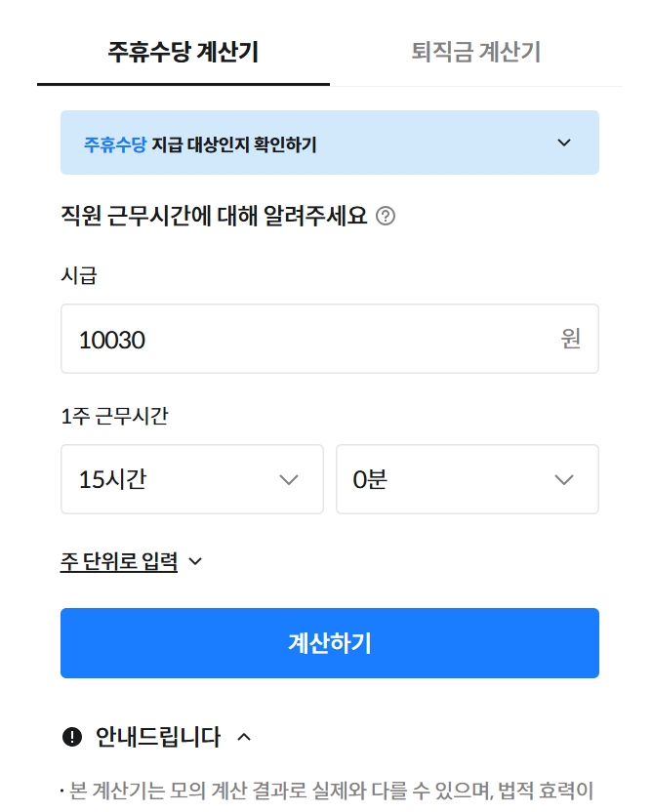653x812 pixels.
Task: Open the 0분 minutes dropdown
Action: pos(467,479)
